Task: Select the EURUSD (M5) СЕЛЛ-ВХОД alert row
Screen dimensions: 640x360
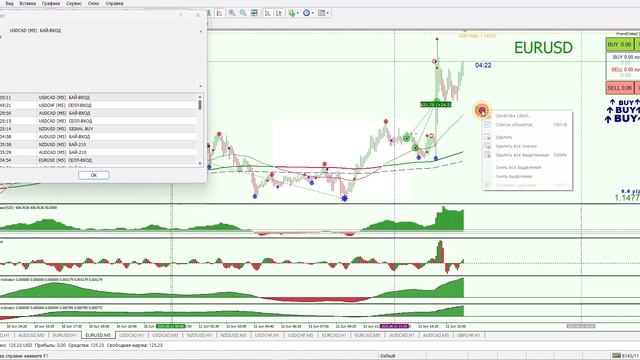Action: coord(98,160)
